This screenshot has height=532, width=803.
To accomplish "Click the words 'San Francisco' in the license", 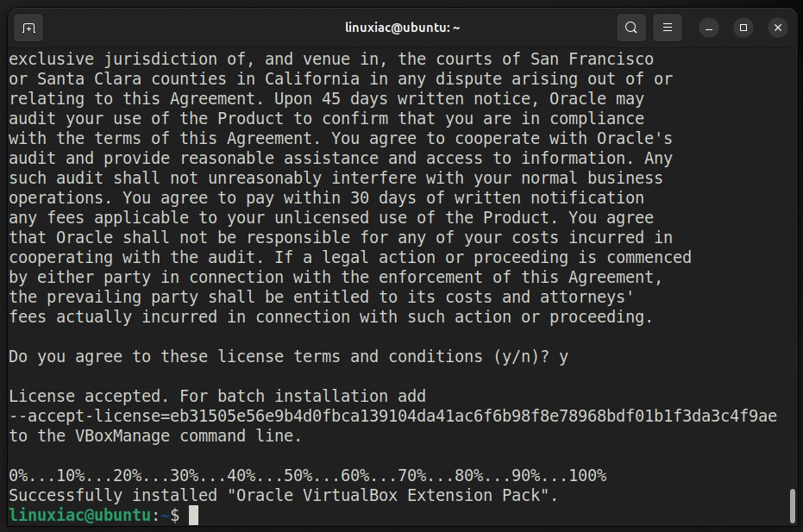I will (x=592, y=59).
